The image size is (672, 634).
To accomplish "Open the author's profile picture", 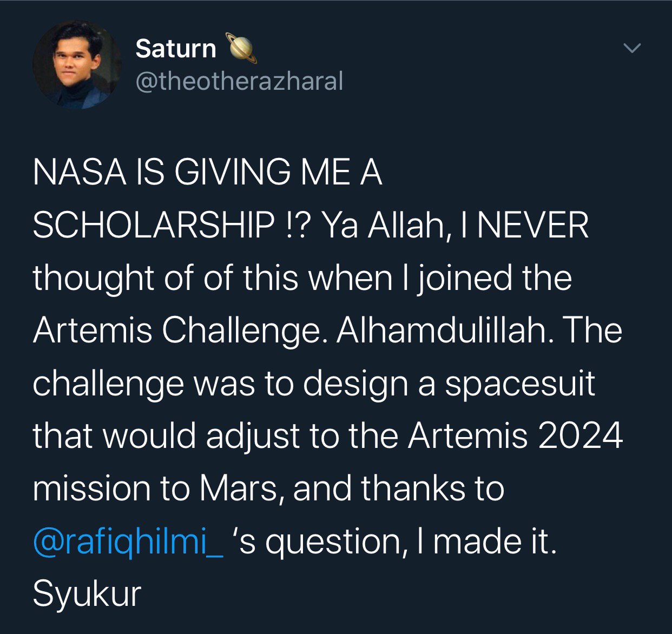I will point(77,65).
